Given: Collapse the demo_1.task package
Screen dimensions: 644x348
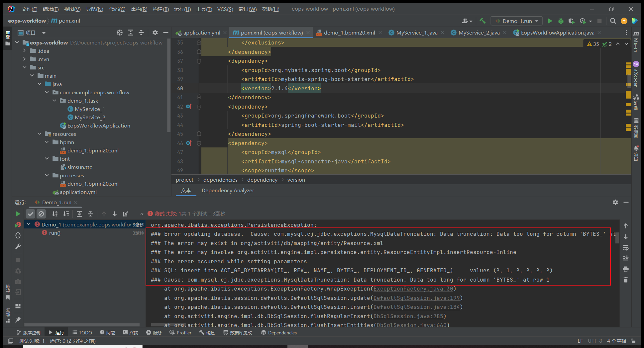Looking at the screenshot, I should [x=54, y=101].
